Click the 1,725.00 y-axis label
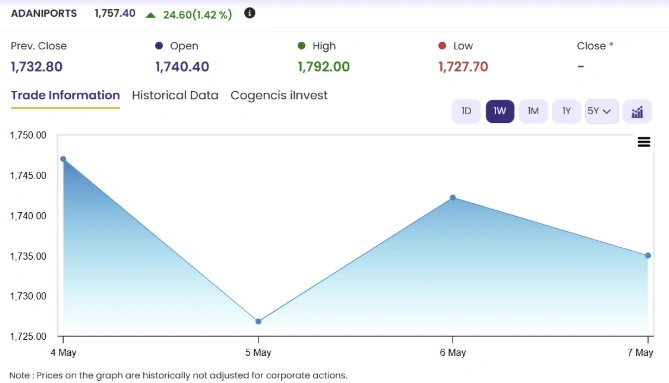Image resolution: width=669 pixels, height=383 pixels. [28, 337]
